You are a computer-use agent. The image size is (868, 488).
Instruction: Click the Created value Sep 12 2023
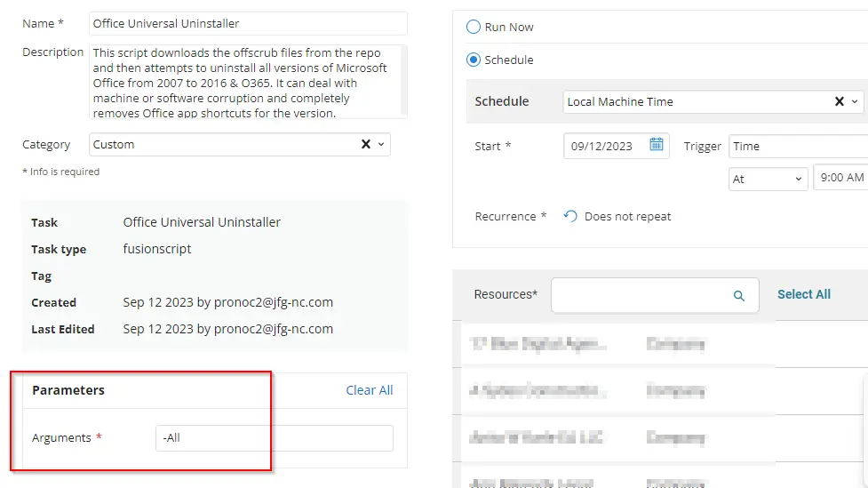tap(228, 302)
